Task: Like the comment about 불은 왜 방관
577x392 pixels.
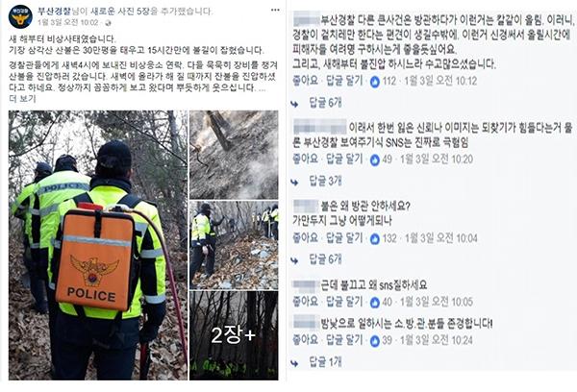Action: coord(305,238)
